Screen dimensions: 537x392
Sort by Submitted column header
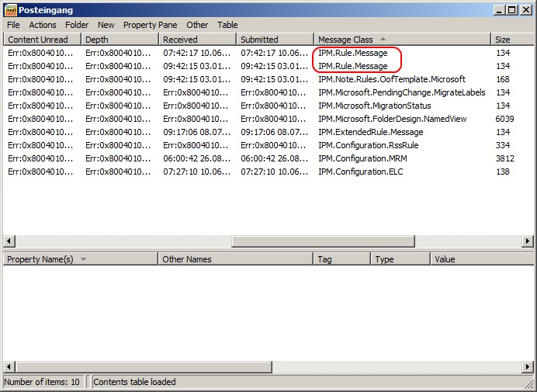point(275,40)
